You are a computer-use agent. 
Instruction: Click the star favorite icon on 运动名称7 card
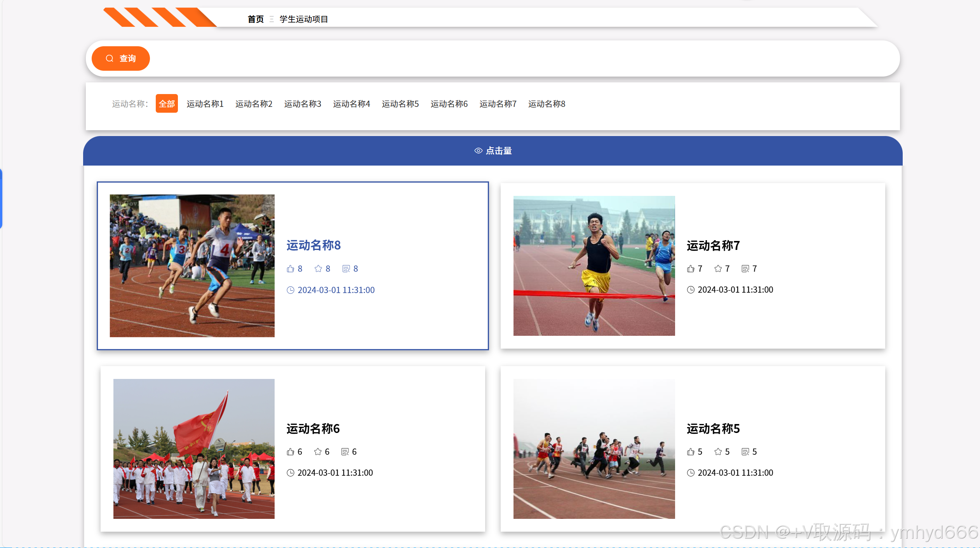[x=718, y=269]
